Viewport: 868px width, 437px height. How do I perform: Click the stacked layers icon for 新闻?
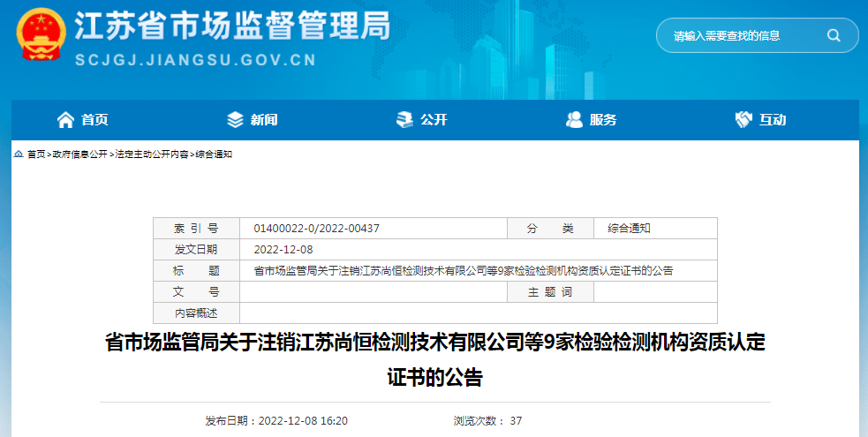pos(235,119)
